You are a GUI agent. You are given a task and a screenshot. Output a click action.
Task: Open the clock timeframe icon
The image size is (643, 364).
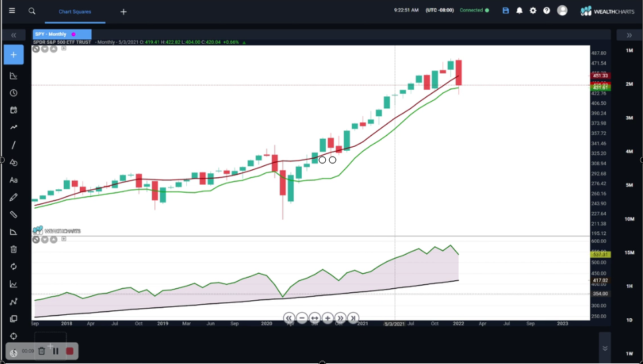click(13, 93)
